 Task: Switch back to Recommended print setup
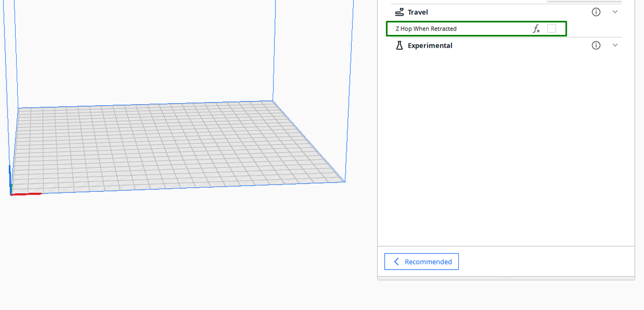pyautogui.click(x=421, y=262)
